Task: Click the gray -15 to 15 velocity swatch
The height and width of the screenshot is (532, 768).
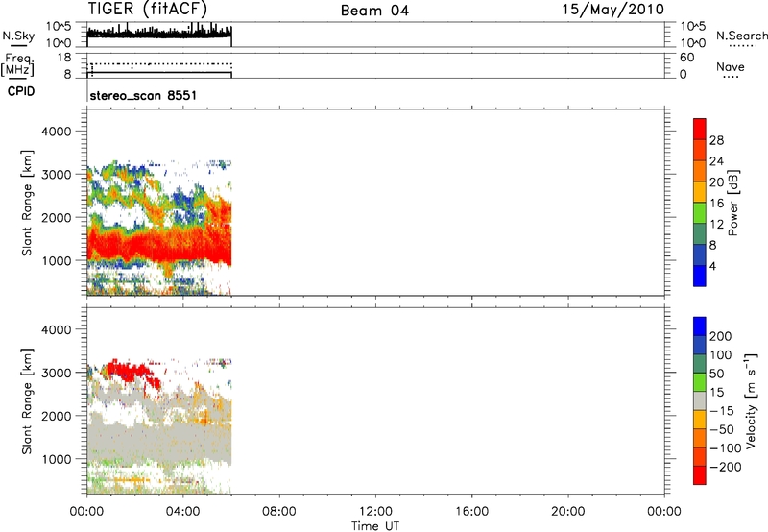Action: pos(700,400)
